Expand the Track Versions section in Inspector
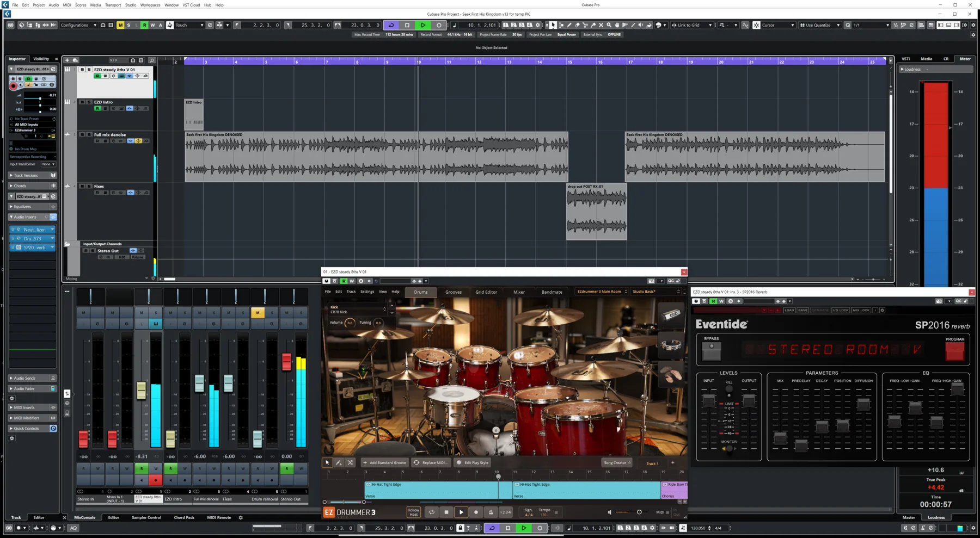Screen dimensions: 980x538 tap(33, 175)
